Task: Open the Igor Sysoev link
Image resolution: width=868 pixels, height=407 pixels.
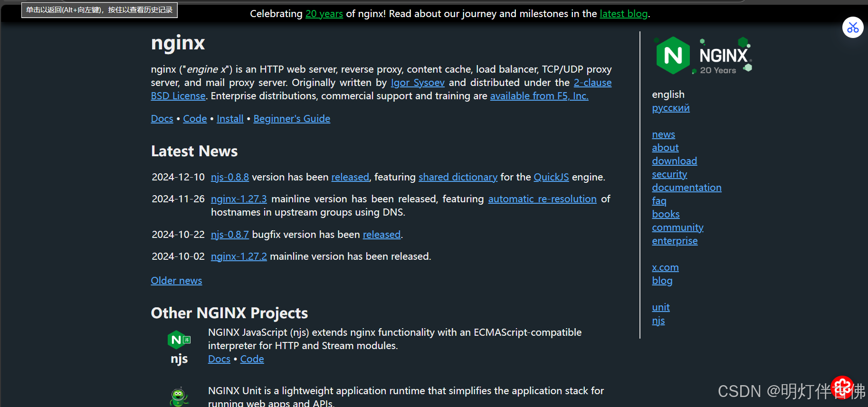Action: (x=418, y=83)
